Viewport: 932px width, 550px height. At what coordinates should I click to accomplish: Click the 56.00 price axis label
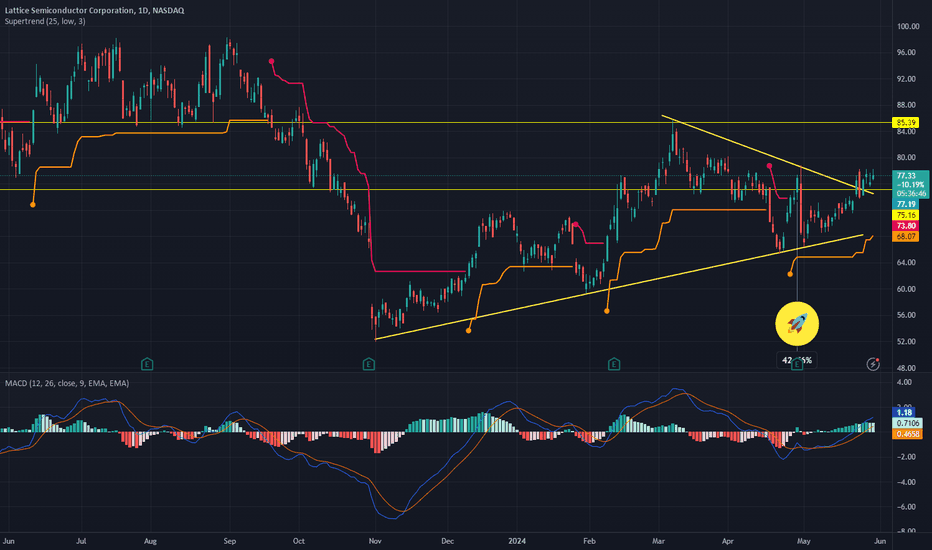click(x=906, y=315)
